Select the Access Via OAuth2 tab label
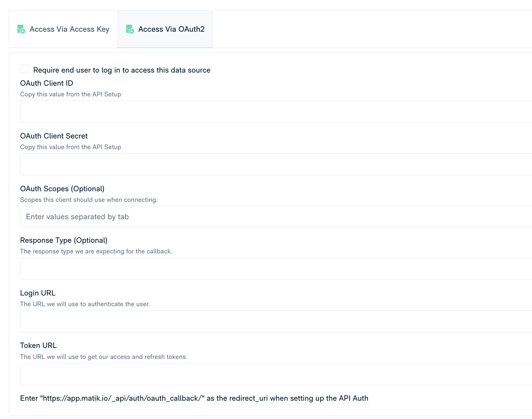 pyautogui.click(x=171, y=29)
